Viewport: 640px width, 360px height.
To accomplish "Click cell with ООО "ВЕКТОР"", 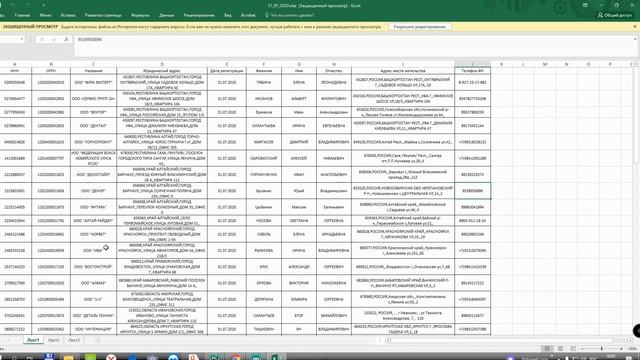I will [93, 112].
